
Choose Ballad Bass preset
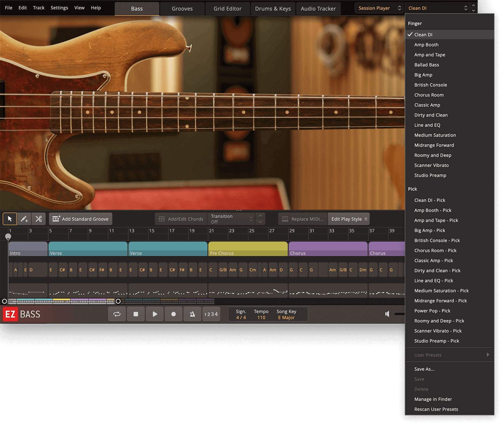coord(450,65)
